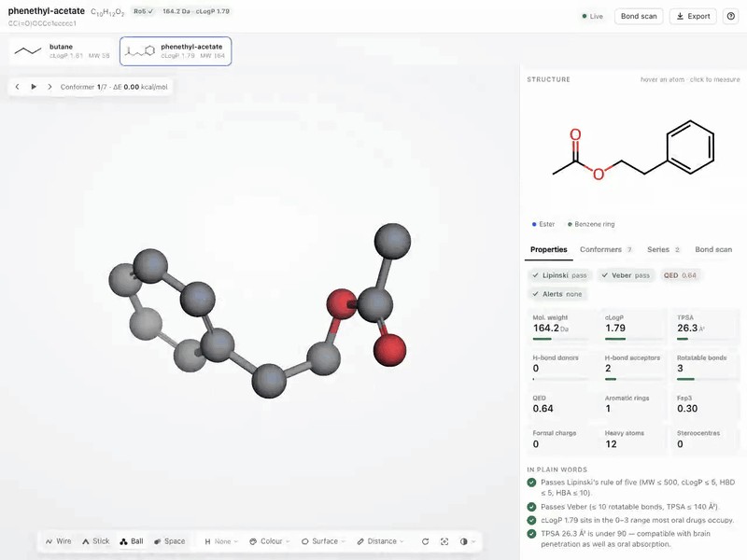
Task: Click the Ester functional group tag
Action: pyautogui.click(x=543, y=224)
